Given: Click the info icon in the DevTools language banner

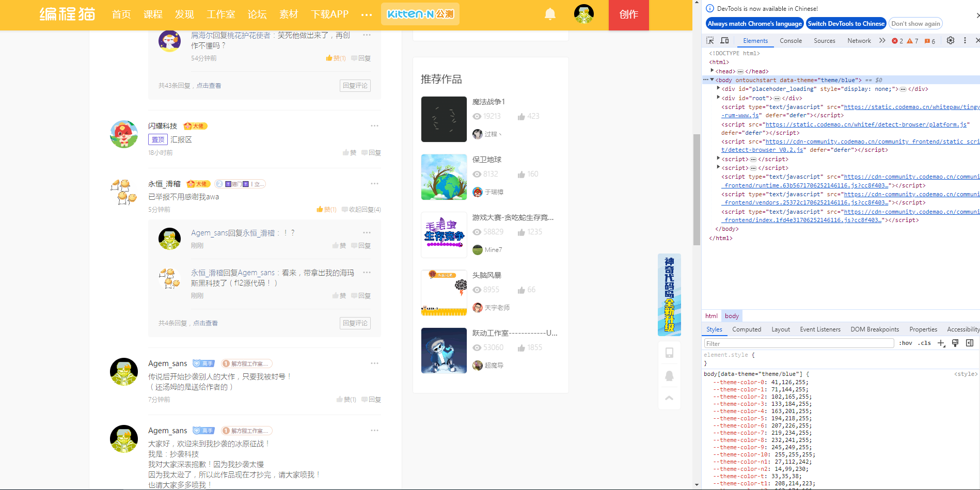Looking at the screenshot, I should 710,8.
